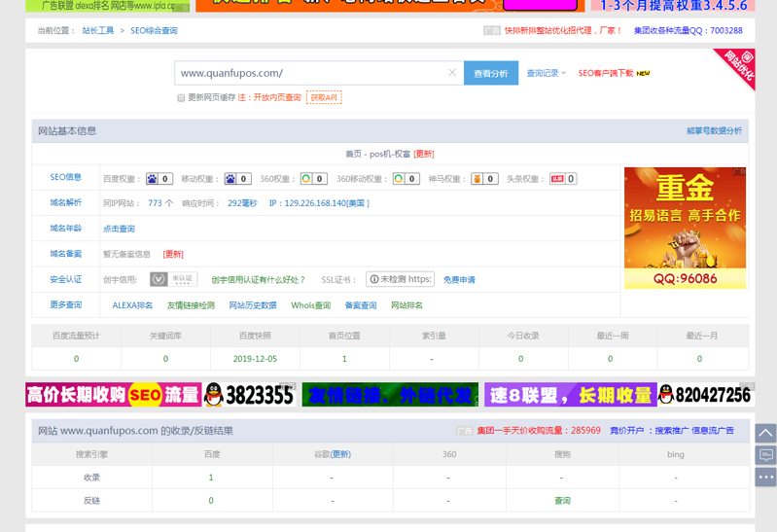Click the IP 129.226.168.140 link
777x532 pixels.
point(319,203)
